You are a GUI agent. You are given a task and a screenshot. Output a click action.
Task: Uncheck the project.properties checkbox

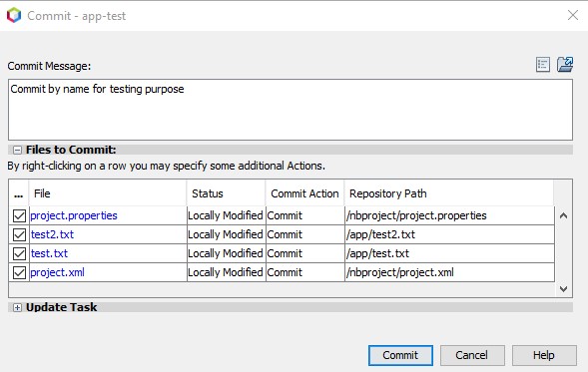pos(19,215)
